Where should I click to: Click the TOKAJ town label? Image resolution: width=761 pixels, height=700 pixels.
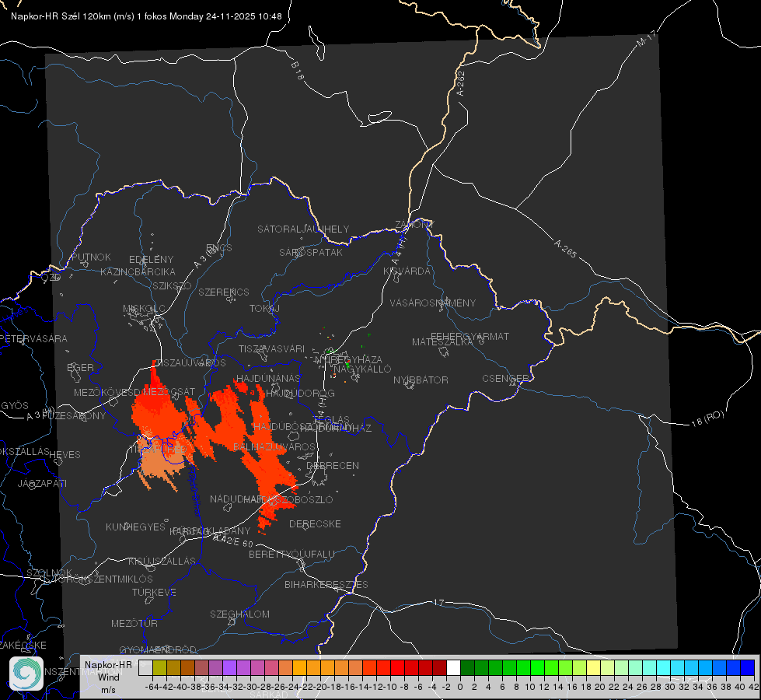(264, 309)
